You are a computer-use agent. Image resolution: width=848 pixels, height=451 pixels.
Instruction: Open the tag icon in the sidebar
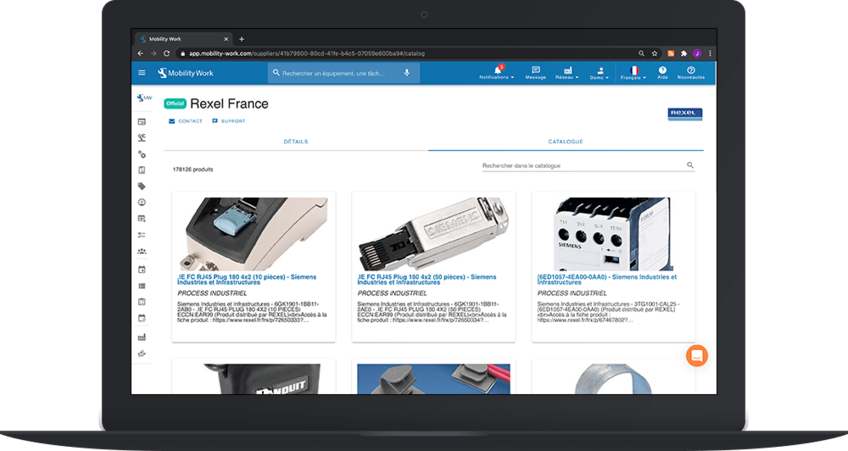[142, 187]
